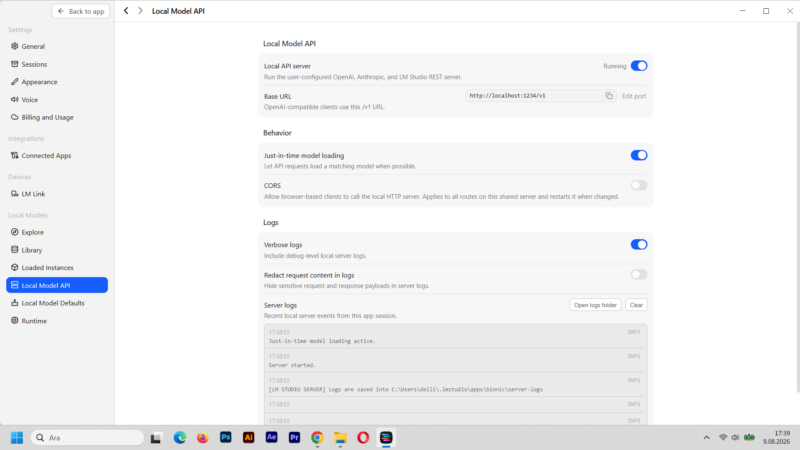
Task: Click the Library stack icon
Action: [14, 249]
